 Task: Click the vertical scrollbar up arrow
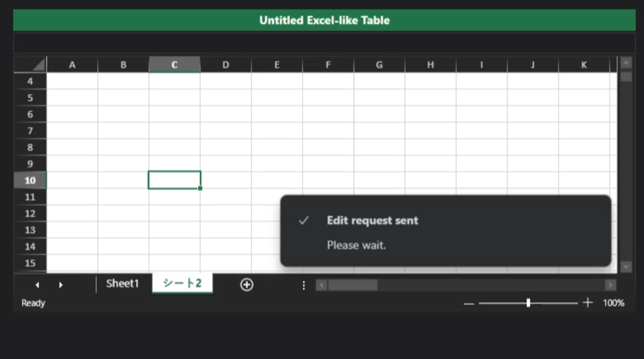626,63
